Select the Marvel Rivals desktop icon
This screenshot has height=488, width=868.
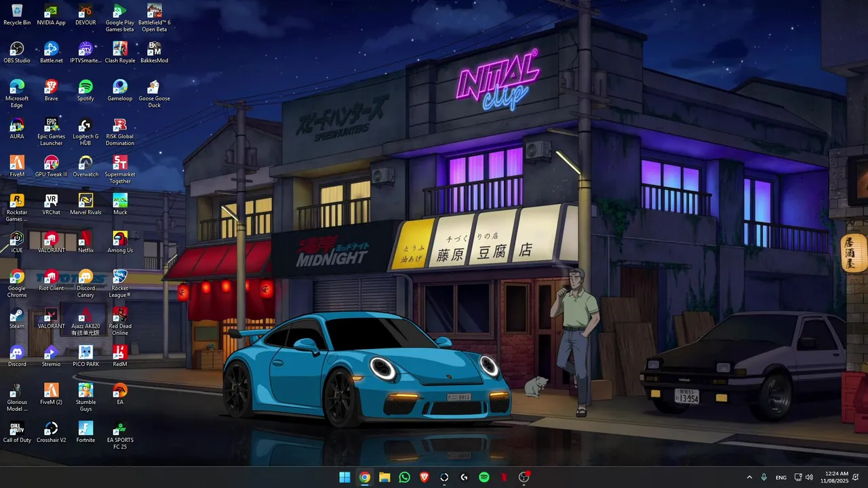point(85,205)
